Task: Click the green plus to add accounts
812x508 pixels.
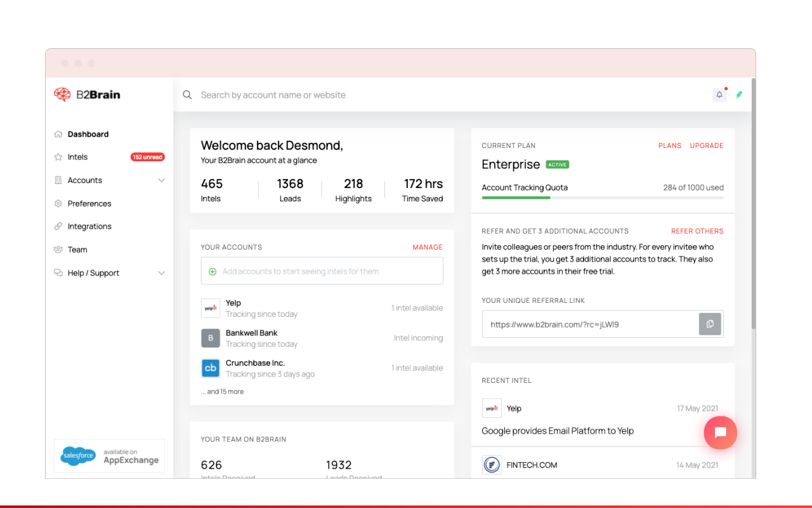Action: [x=212, y=271]
